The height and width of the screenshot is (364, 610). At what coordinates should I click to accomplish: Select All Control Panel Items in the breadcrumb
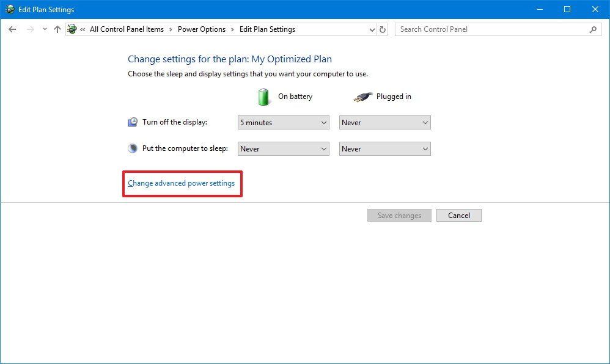(x=127, y=29)
